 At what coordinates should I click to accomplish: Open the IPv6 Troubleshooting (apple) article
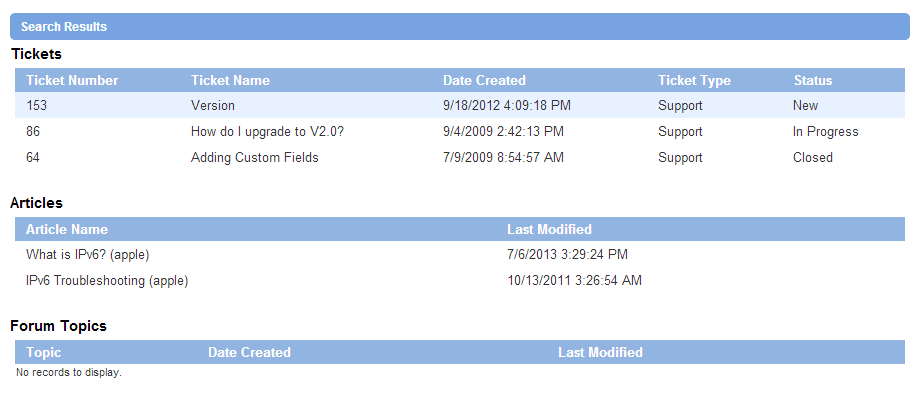[107, 280]
